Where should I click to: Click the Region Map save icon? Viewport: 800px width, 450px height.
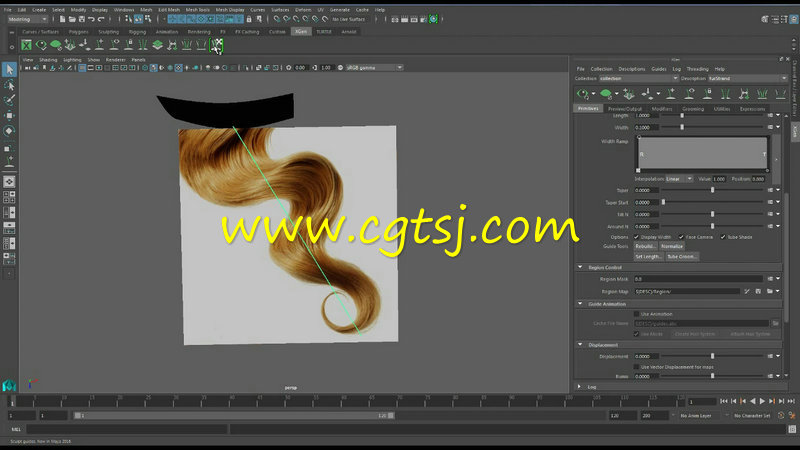(x=758, y=291)
